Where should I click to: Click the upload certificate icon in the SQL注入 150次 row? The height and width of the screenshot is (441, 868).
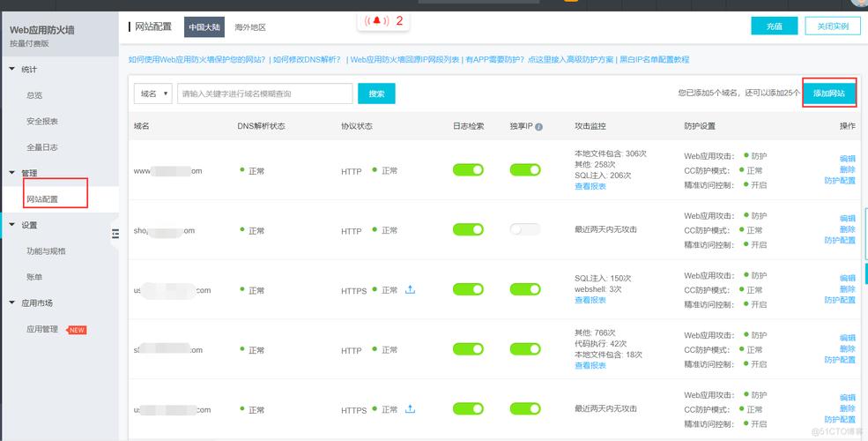pos(410,289)
